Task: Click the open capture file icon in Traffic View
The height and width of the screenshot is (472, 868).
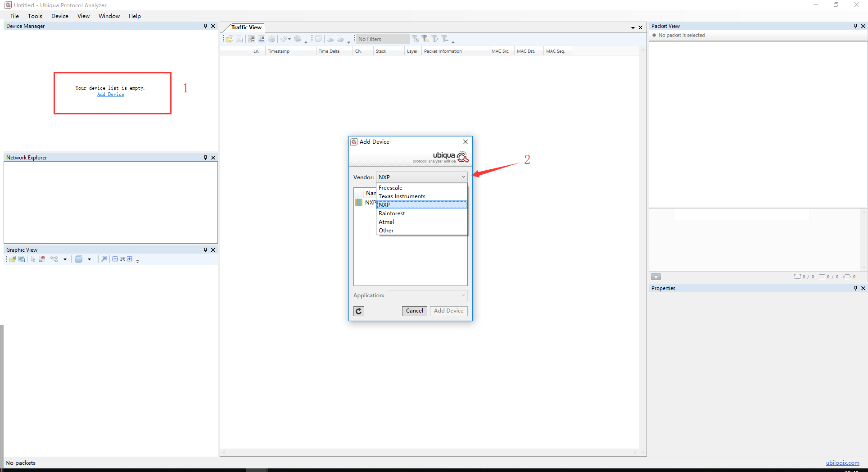Action: pos(230,39)
